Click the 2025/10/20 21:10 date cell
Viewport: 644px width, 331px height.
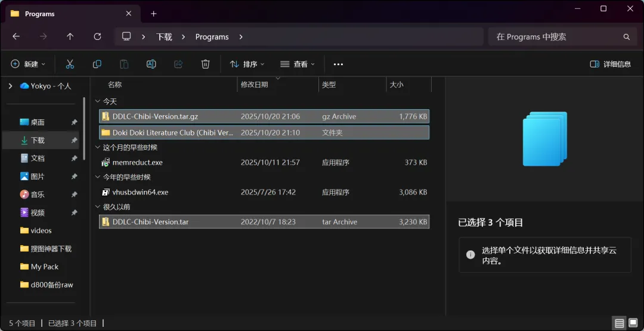pos(270,132)
